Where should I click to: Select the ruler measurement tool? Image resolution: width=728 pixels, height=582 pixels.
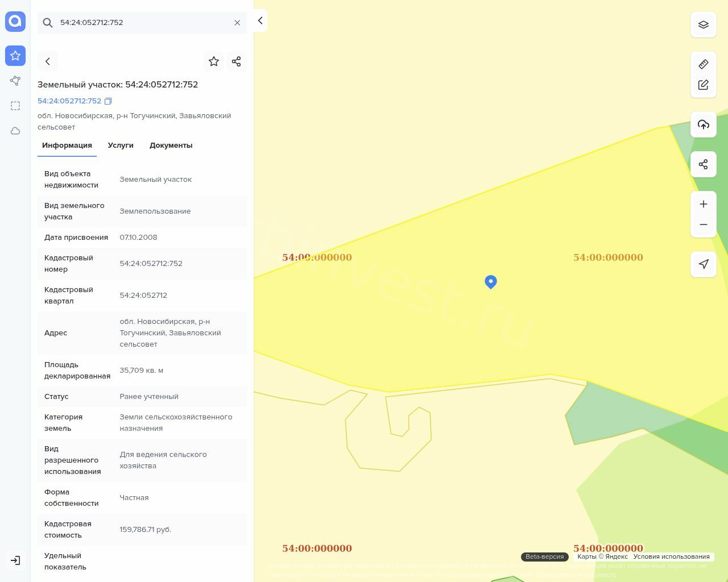[704, 64]
